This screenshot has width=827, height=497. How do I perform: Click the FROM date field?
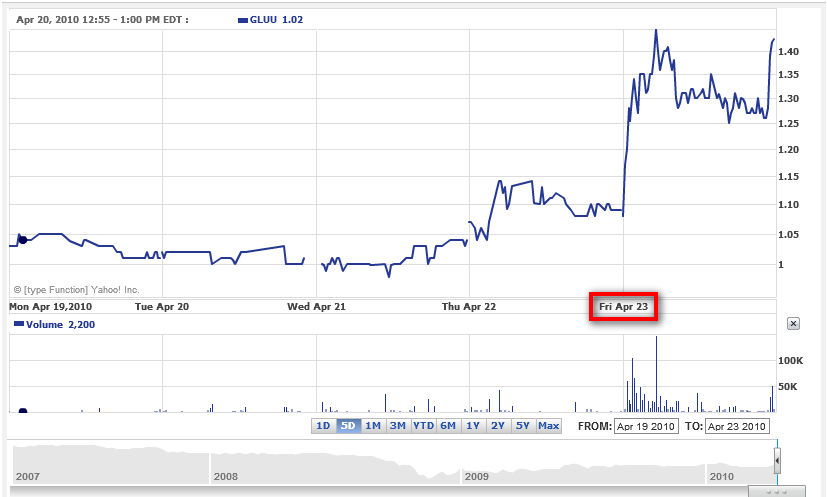pyautogui.click(x=645, y=426)
